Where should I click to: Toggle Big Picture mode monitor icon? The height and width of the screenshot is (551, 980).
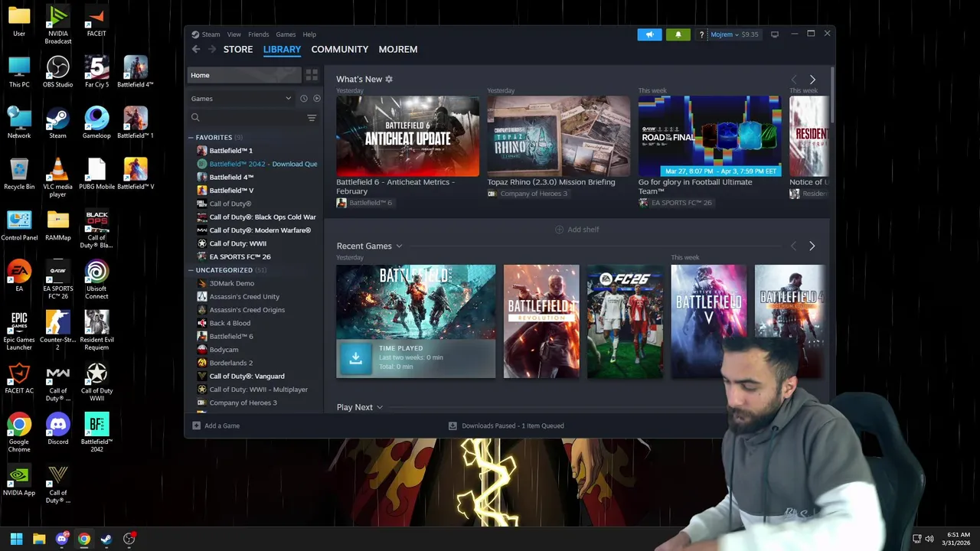click(x=775, y=34)
